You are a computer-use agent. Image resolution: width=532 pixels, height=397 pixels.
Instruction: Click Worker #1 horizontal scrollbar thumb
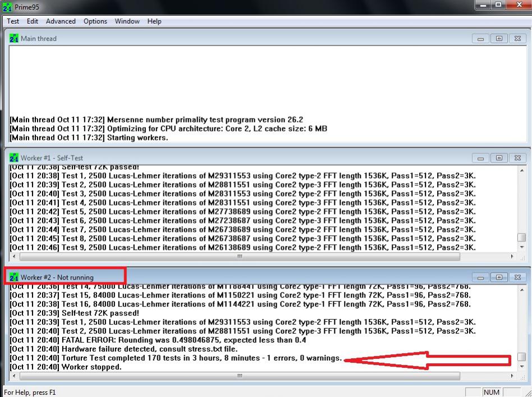tap(240, 257)
